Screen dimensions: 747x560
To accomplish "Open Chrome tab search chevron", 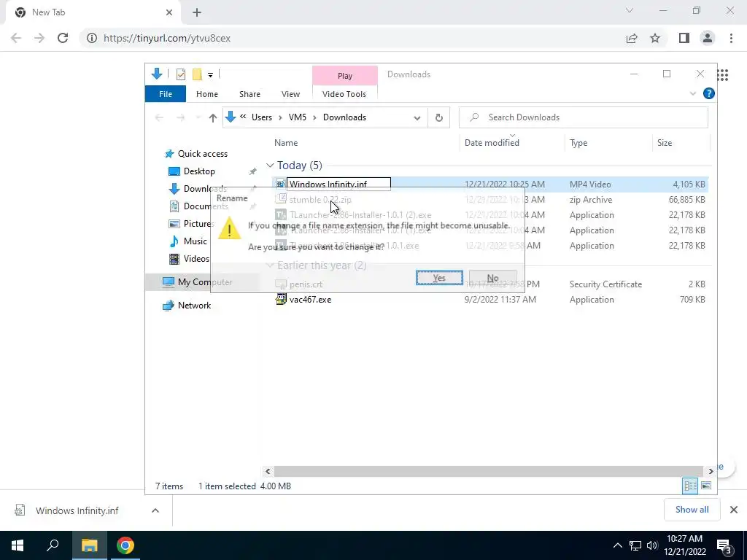I will click(x=630, y=10).
